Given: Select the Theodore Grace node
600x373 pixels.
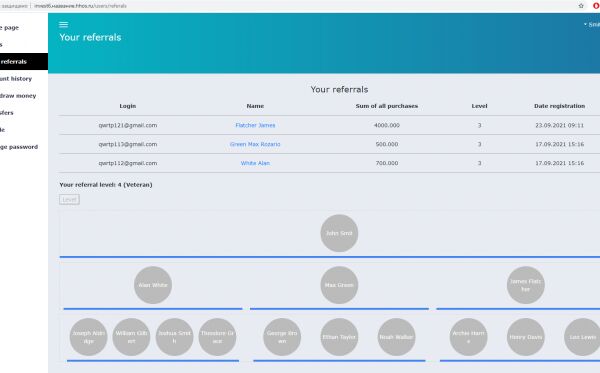Looking at the screenshot, I should (x=217, y=337).
